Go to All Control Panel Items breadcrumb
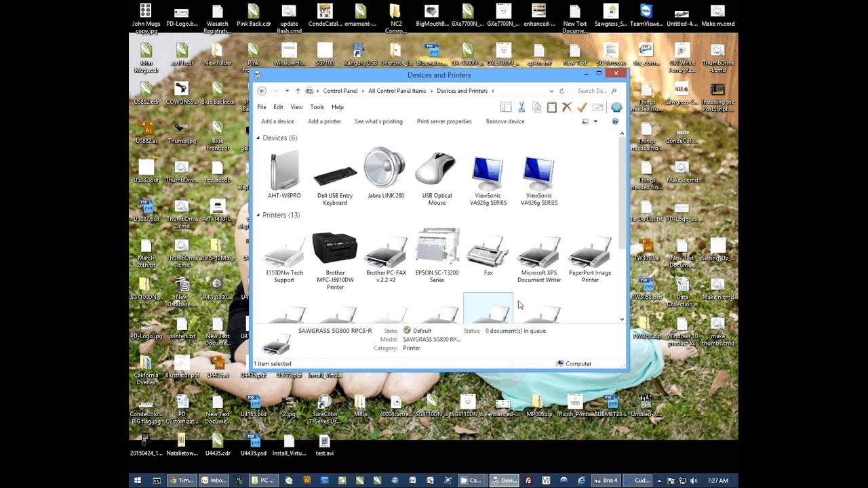The height and width of the screenshot is (488, 868). pos(397,91)
